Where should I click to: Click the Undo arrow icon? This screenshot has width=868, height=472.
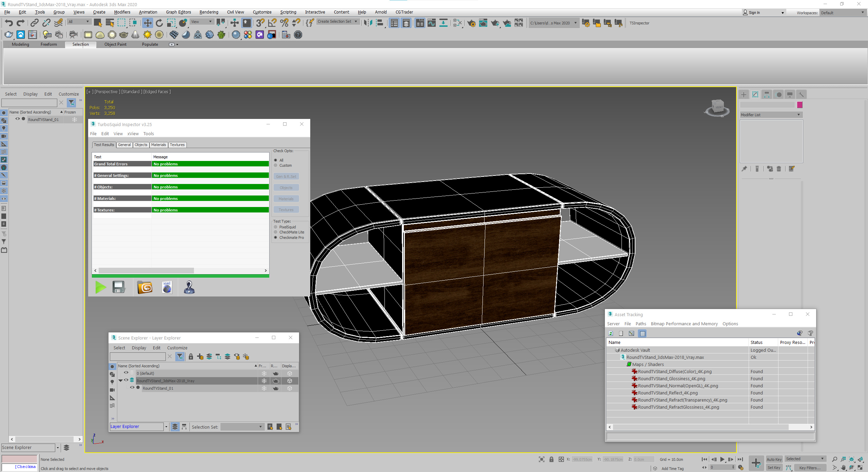coord(9,23)
